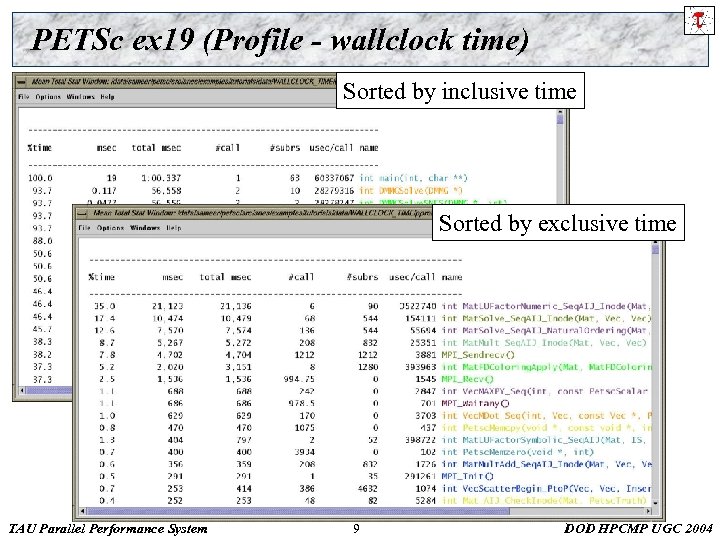Click up arrow of front window vertical scrollbar
720x540 pixels.
pos(655,241)
